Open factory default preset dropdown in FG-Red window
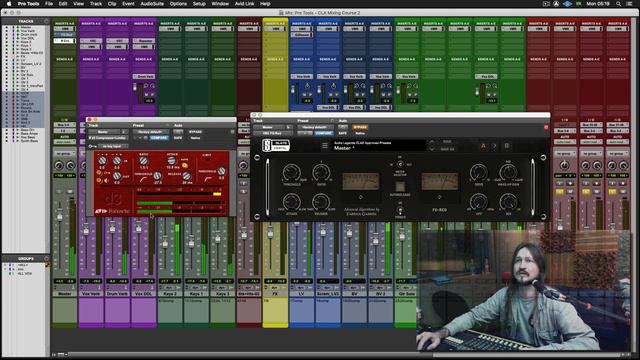 315,127
